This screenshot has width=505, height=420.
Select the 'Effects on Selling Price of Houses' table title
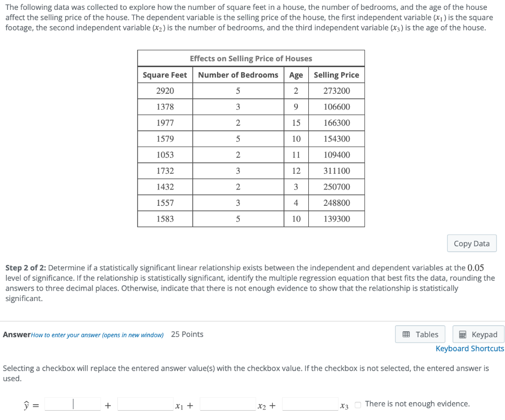click(251, 58)
